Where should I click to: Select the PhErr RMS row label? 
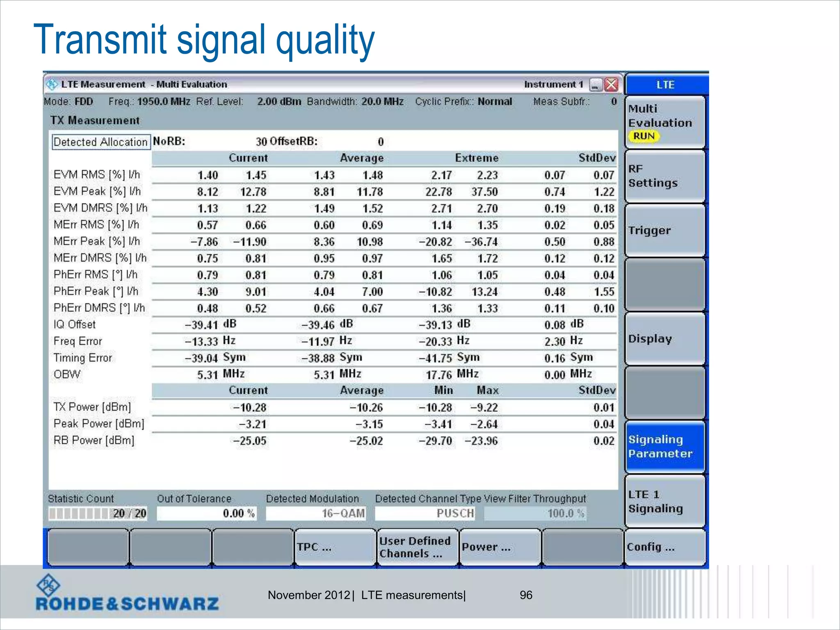tap(96, 274)
